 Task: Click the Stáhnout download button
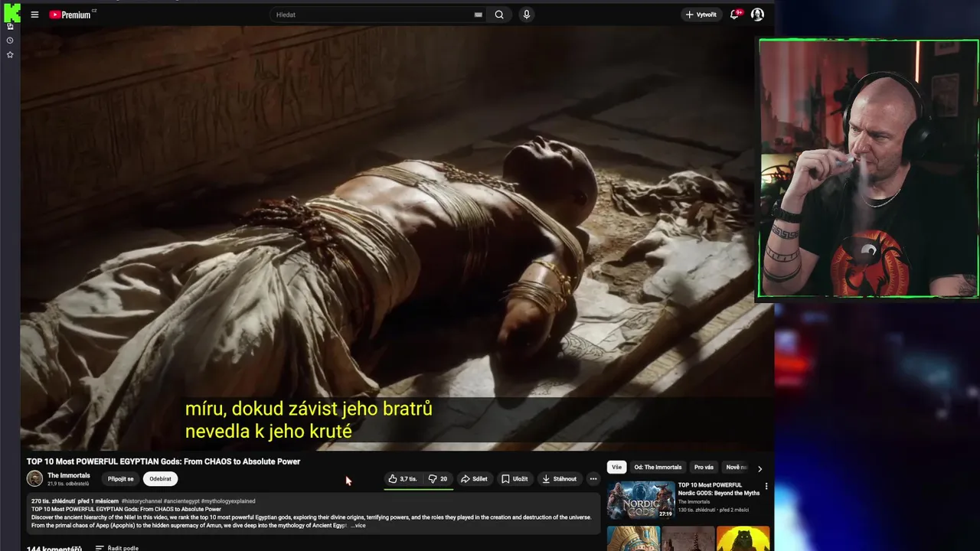coord(560,479)
